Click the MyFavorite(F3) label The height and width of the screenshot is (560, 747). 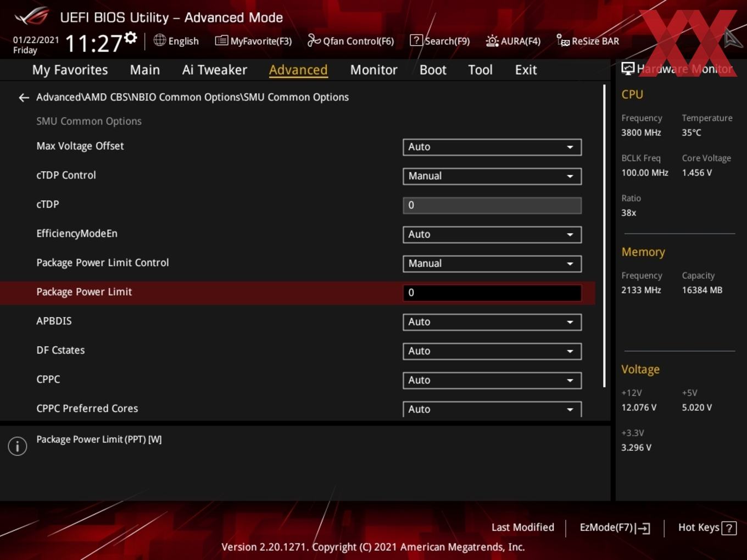click(x=261, y=41)
